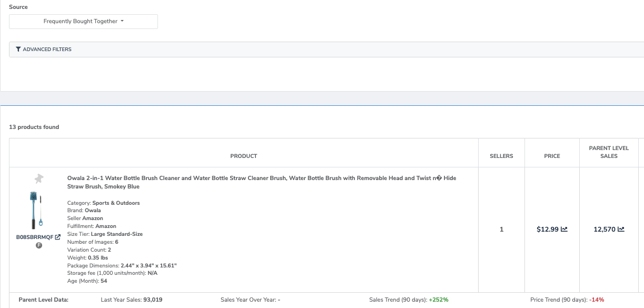The width and height of the screenshot is (644, 308).
Task: Click the "13 products found" count
Action: [x=34, y=127]
